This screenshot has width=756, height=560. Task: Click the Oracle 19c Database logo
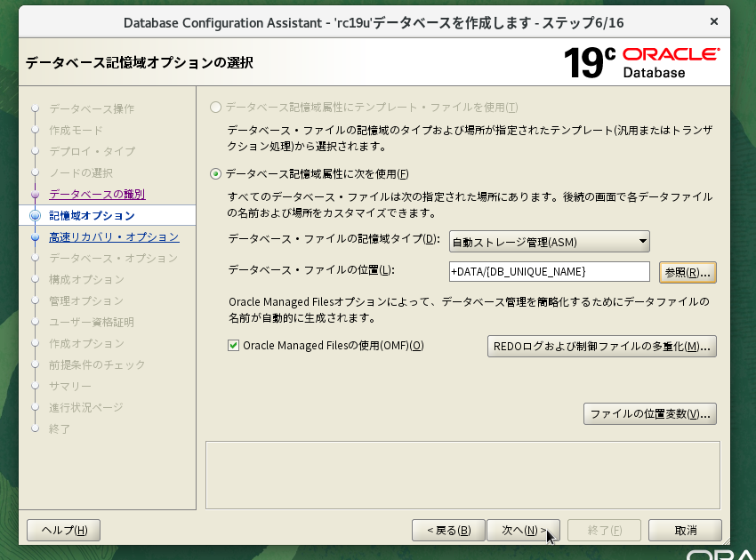[x=642, y=62]
